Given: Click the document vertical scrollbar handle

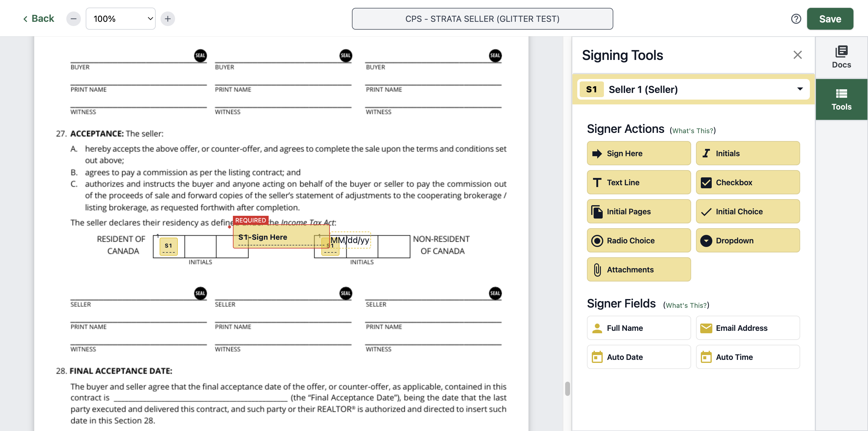Looking at the screenshot, I should [x=567, y=389].
